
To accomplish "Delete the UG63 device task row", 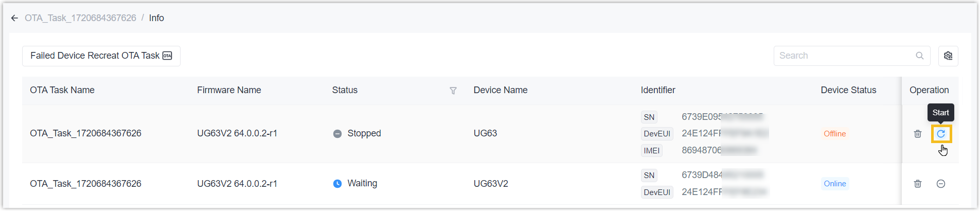I will [918, 134].
